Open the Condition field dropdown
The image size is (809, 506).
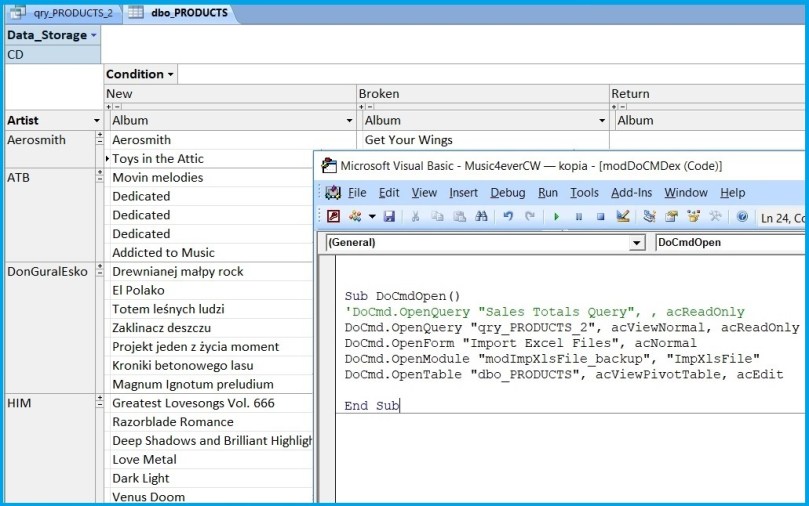171,74
